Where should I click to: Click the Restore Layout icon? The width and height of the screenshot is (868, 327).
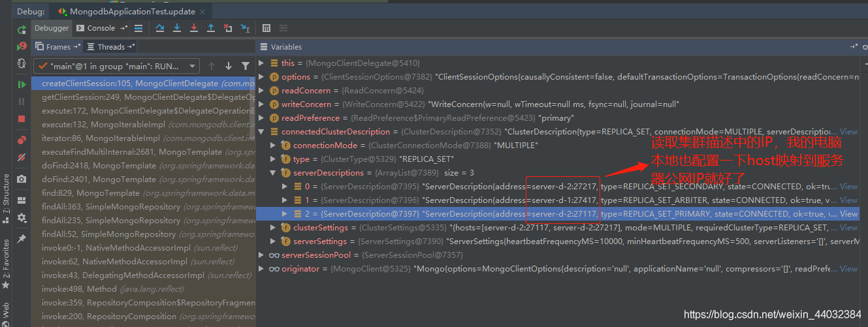point(22,201)
